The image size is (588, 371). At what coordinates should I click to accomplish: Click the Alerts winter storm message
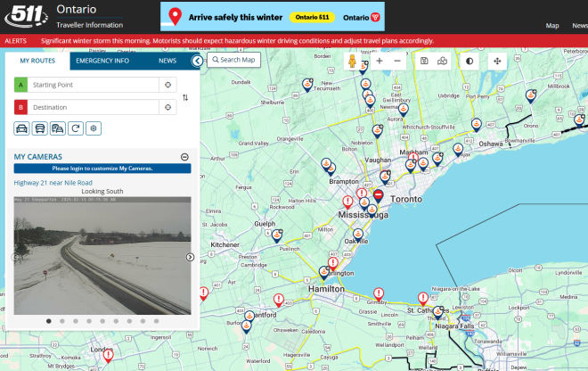[x=237, y=41]
